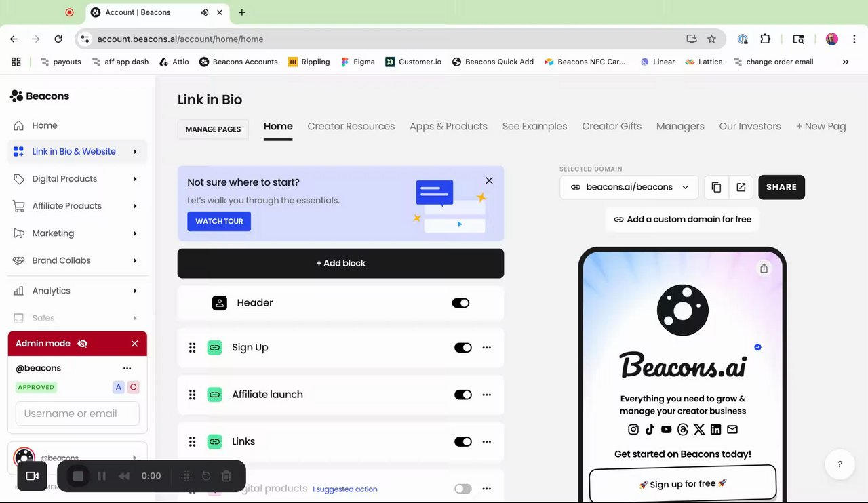
Task: Close Admin mode panel
Action: pyautogui.click(x=134, y=344)
